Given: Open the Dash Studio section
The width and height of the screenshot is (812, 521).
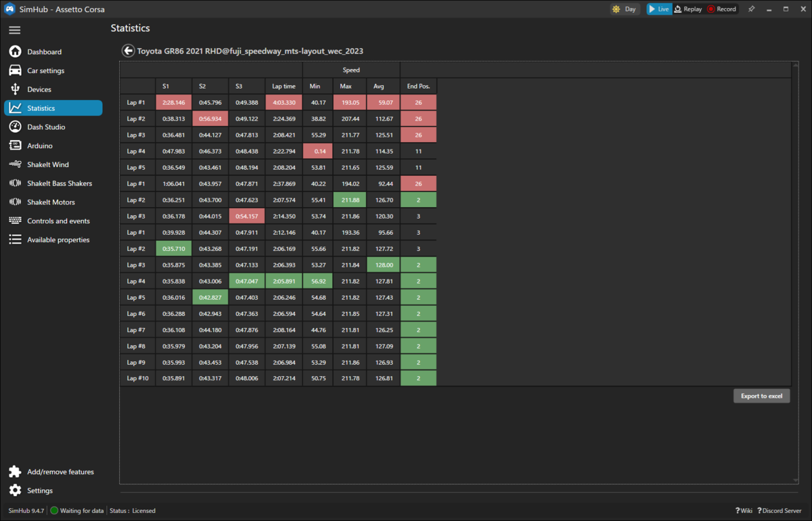Looking at the screenshot, I should tap(53, 127).
